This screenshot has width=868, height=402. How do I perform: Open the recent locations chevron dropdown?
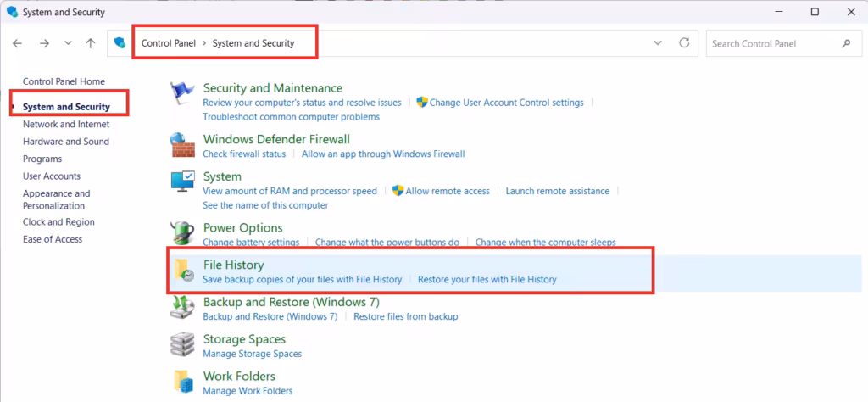point(68,43)
